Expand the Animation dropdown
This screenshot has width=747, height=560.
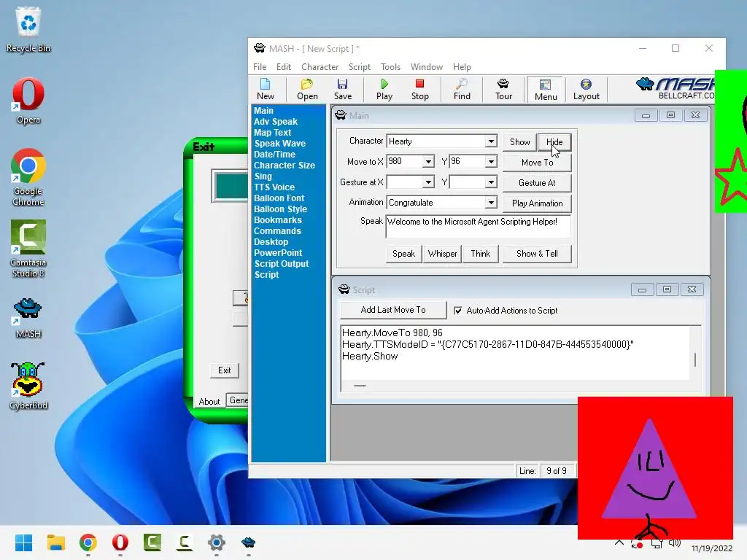click(x=491, y=203)
